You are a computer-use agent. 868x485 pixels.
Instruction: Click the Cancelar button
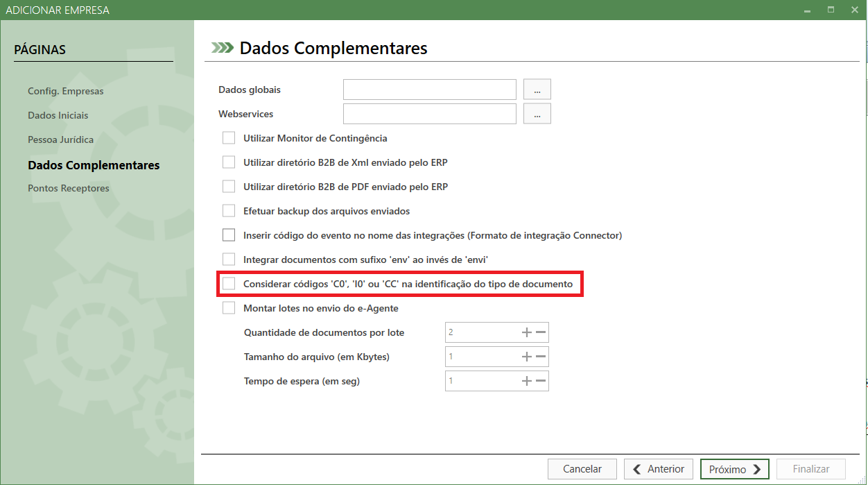582,469
